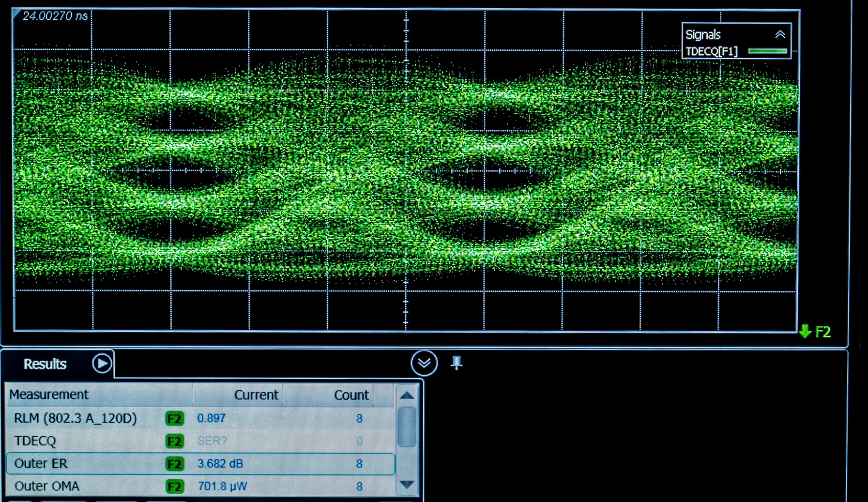868x502 pixels.
Task: Click the 0.897 RLM current value
Action: 211,418
